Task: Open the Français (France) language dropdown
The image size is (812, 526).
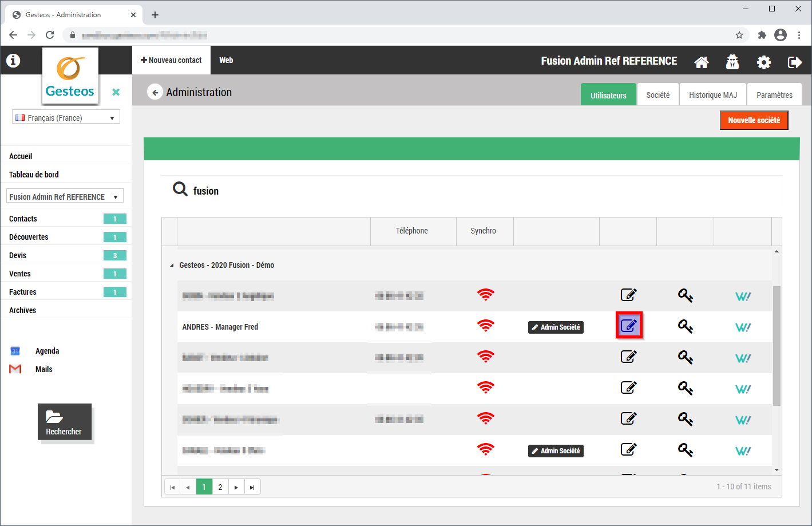Action: tap(66, 117)
